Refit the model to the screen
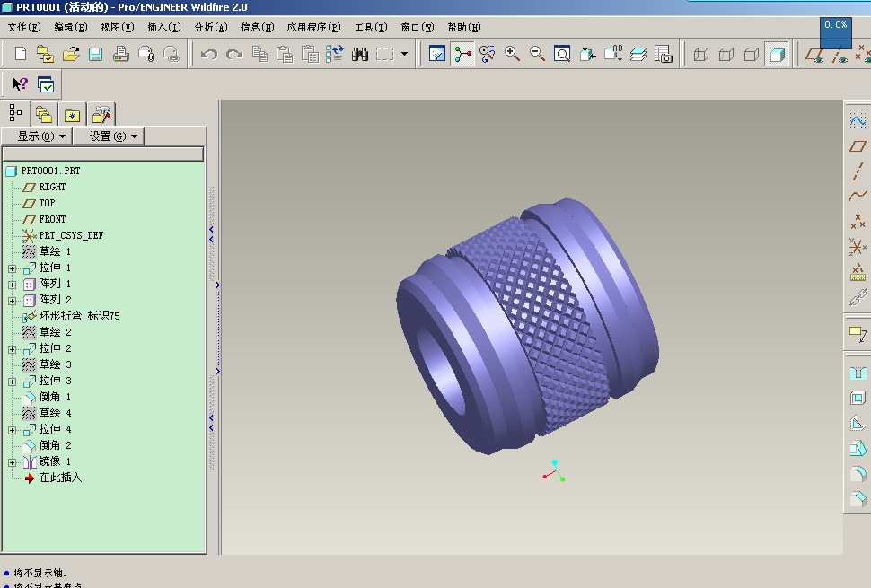The image size is (871, 588). point(561,54)
